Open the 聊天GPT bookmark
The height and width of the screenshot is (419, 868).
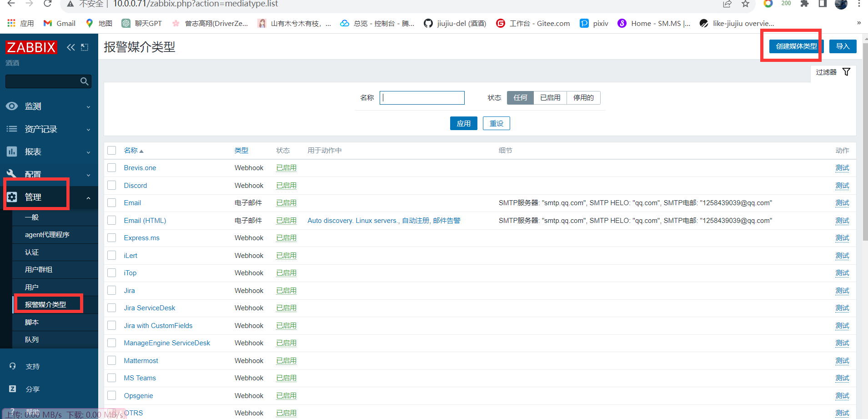[x=142, y=23]
